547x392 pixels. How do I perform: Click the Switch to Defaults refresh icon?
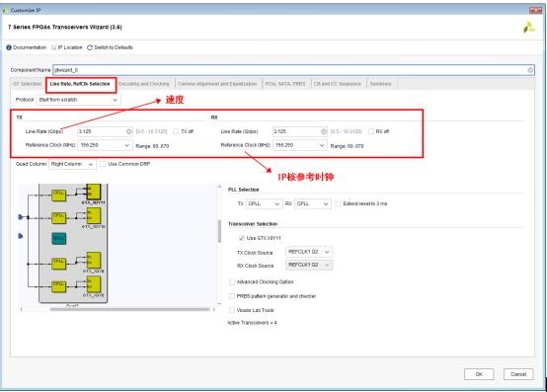coord(90,47)
